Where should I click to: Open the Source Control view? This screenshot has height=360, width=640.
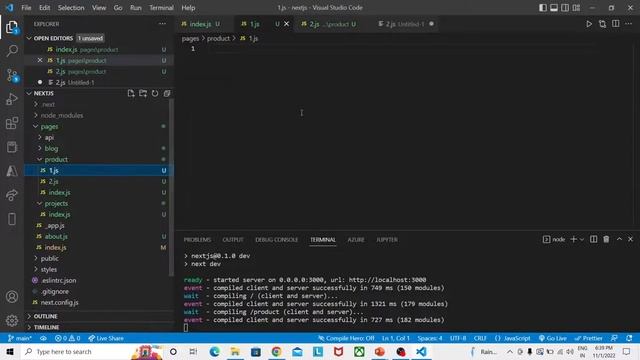click(12, 76)
